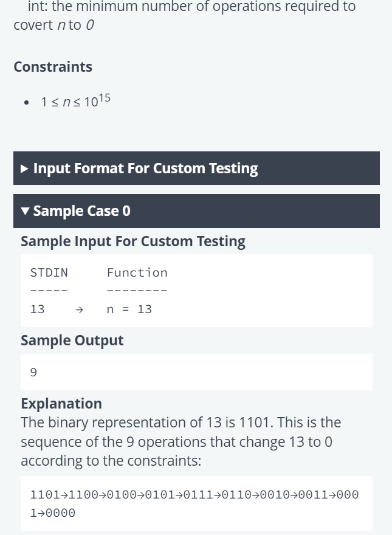Open the Input Format For Custom Testing section

[x=196, y=168]
